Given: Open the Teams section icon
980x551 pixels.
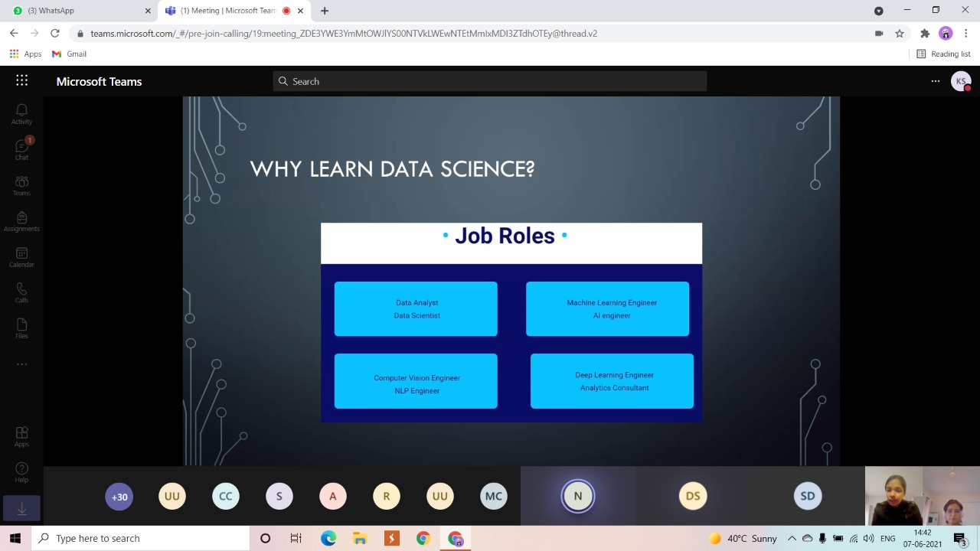Looking at the screenshot, I should tap(21, 185).
